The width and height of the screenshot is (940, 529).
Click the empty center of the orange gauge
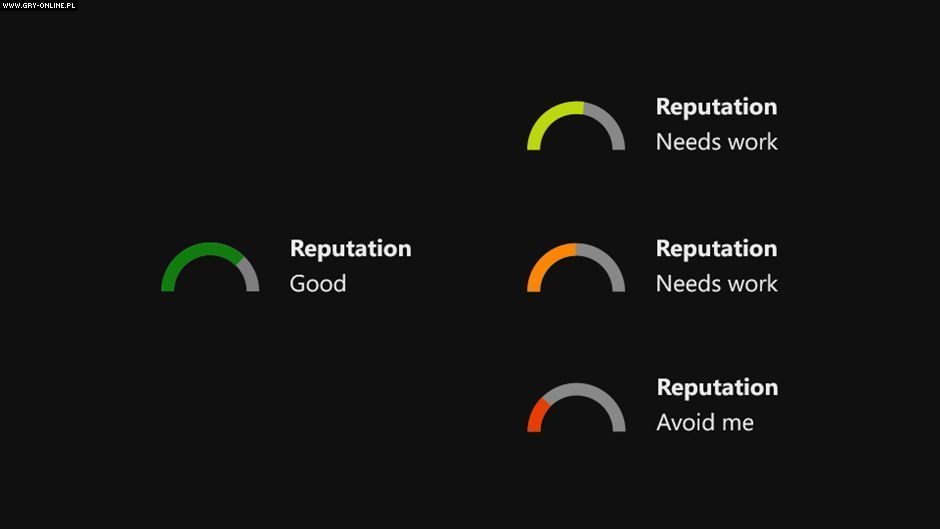point(576,279)
